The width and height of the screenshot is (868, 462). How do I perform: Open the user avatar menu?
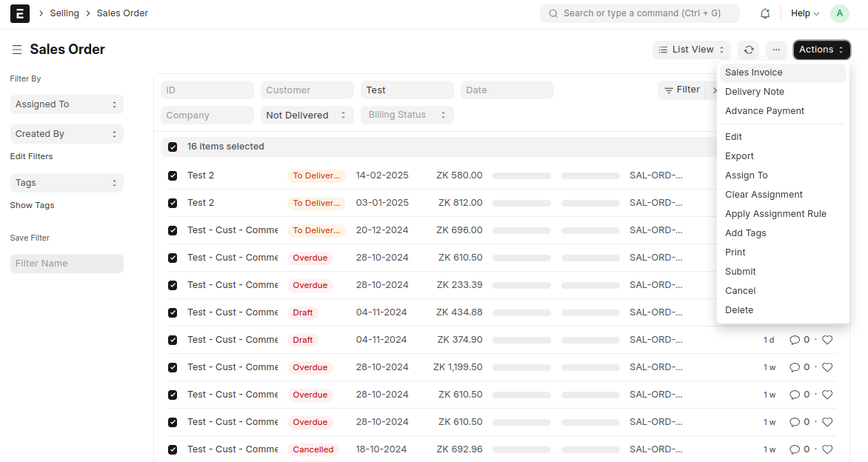(x=840, y=13)
